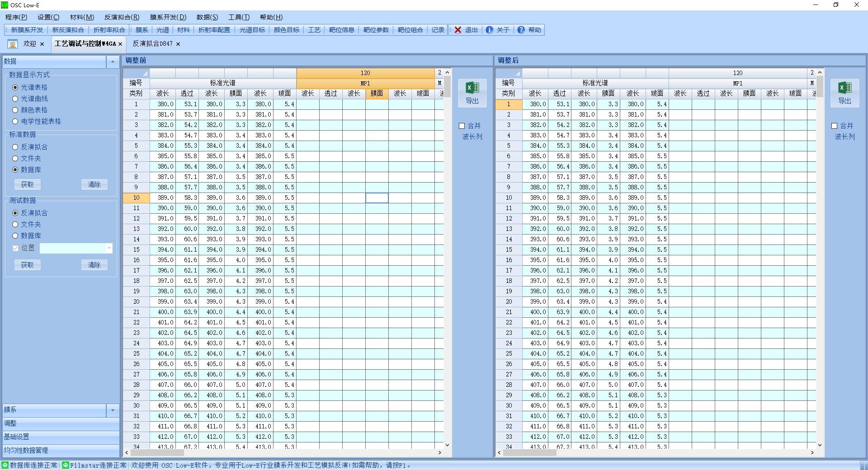This screenshot has height=470, width=868.
Task: Open the 位置 dropdown list
Action: (109, 248)
